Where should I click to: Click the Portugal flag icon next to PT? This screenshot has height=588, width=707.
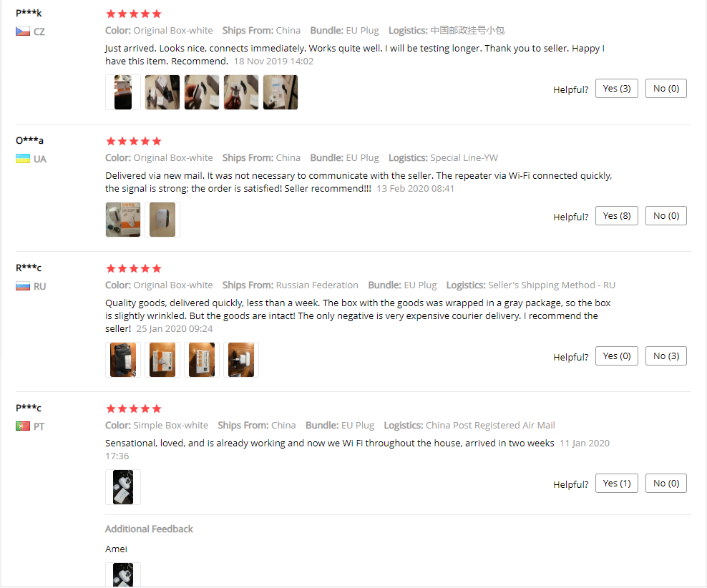(x=23, y=426)
